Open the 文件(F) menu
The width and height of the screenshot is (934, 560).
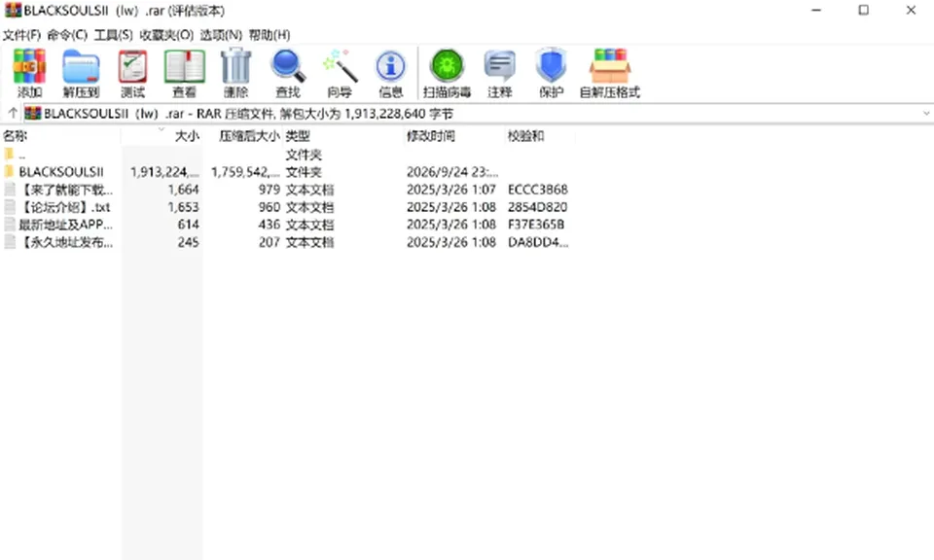click(x=21, y=35)
